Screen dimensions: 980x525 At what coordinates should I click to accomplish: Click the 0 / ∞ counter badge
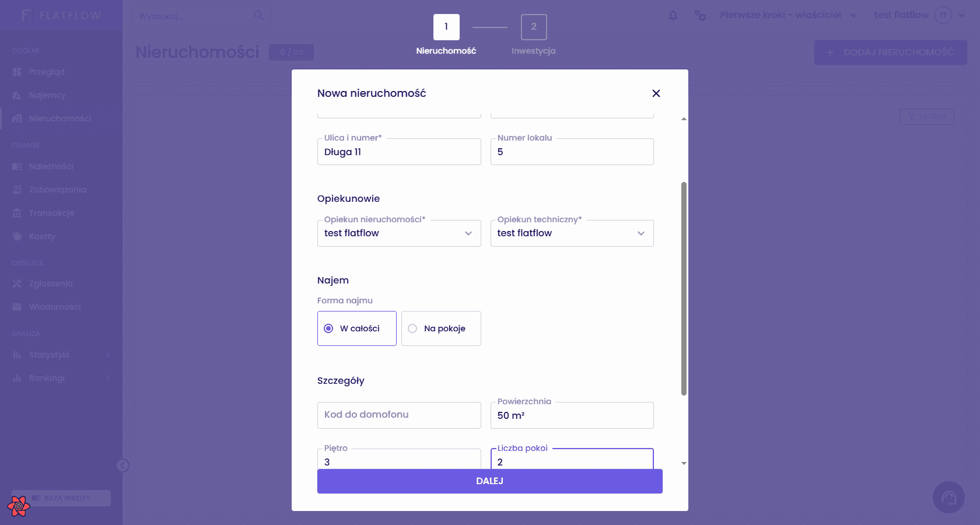pyautogui.click(x=291, y=52)
